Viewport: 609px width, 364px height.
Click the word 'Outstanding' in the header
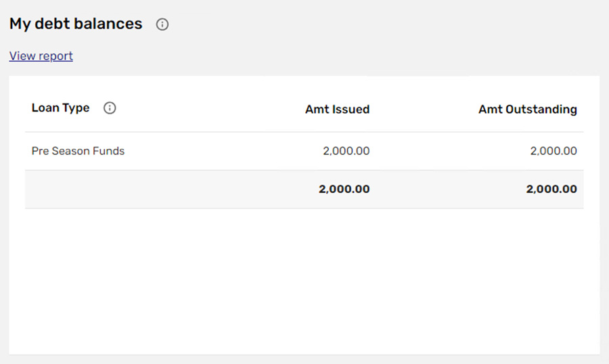[541, 110]
